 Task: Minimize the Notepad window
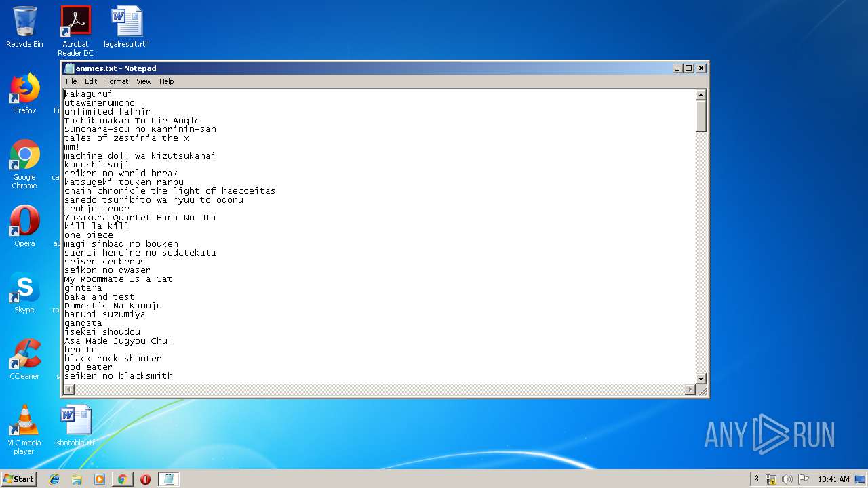(x=677, y=68)
